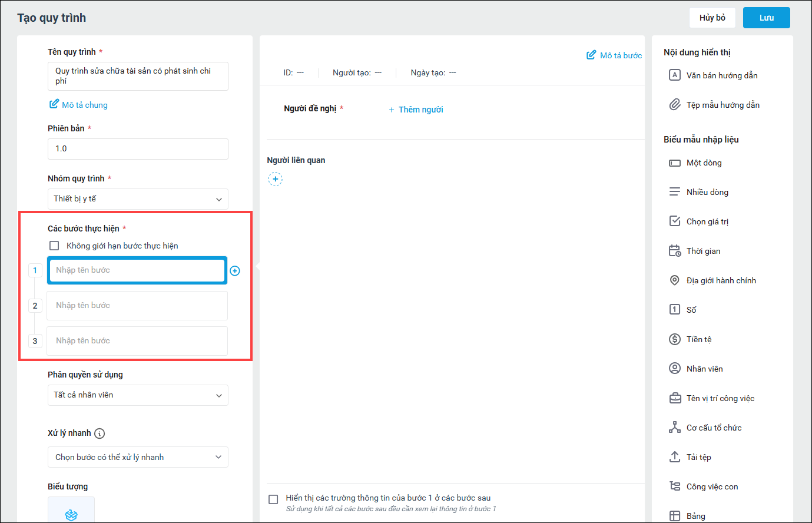This screenshot has width=812, height=523.
Task: Click the add step plus icon beside step 1
Action: tap(235, 271)
